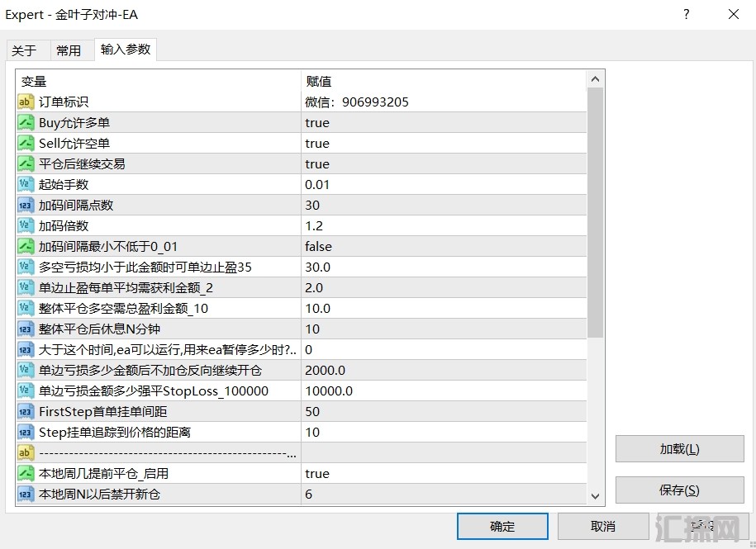Select the 起始手数 value 0.01
Viewport: 756px width, 549px height.
click(444, 184)
